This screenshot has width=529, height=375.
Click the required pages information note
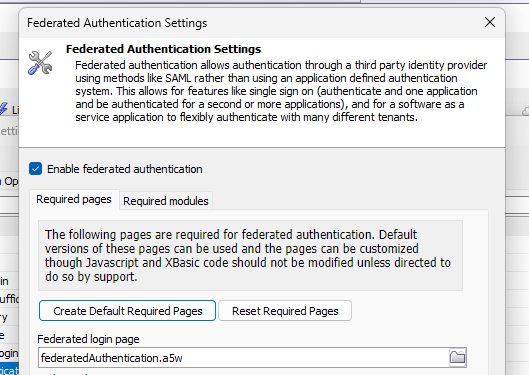point(250,255)
